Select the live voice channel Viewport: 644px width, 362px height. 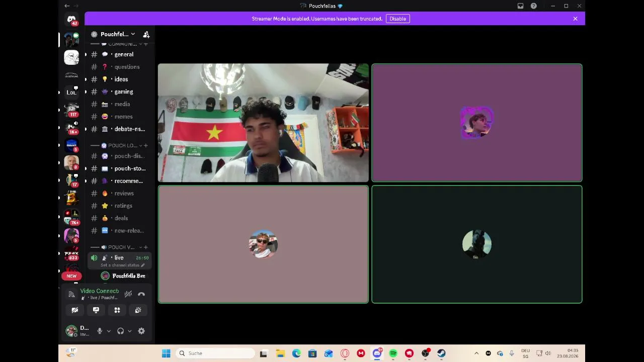coord(120,260)
